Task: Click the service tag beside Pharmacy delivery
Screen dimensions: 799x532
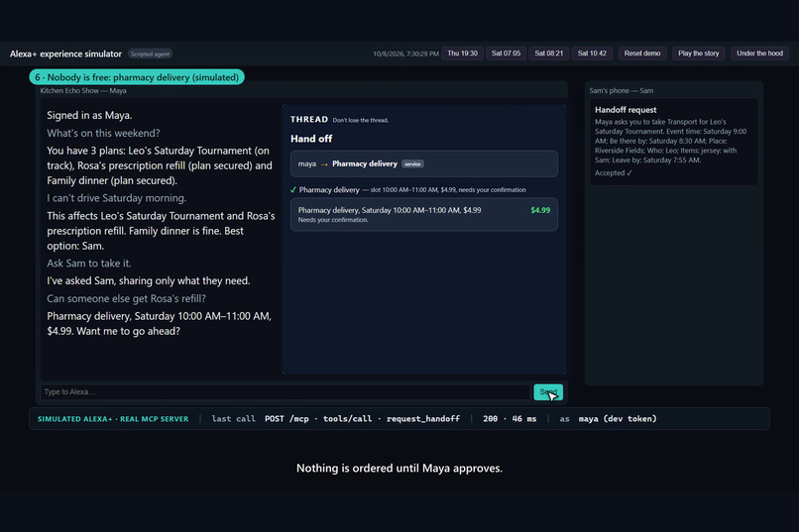Action: pos(412,163)
